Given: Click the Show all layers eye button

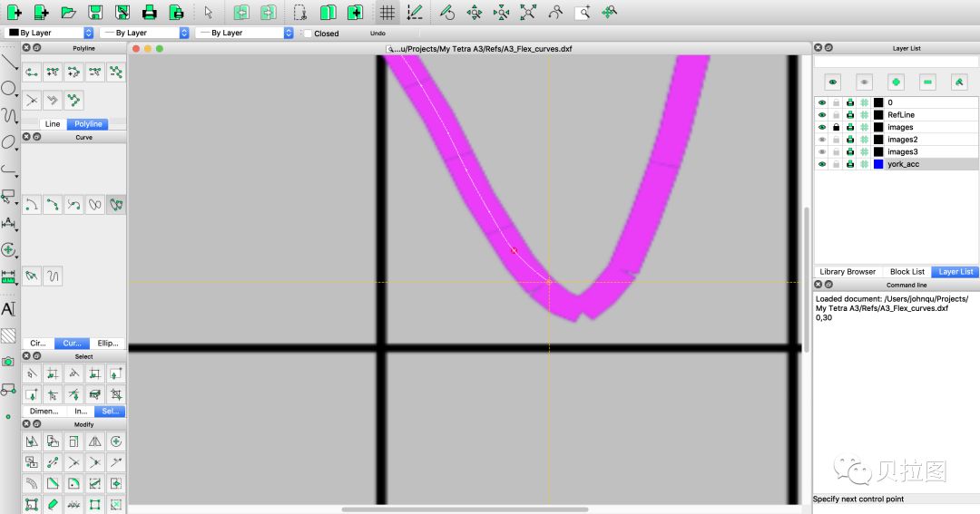Looking at the screenshot, I should [832, 82].
